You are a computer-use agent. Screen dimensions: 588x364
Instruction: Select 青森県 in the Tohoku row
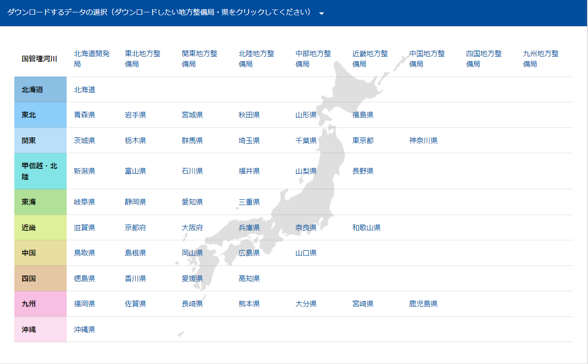[x=84, y=115]
